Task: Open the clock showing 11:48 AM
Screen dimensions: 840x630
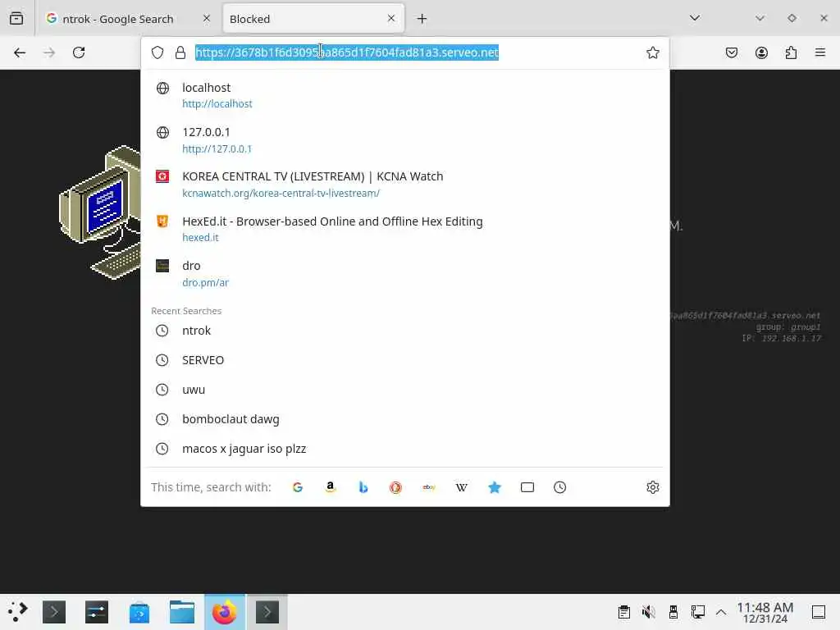Action: (765, 612)
